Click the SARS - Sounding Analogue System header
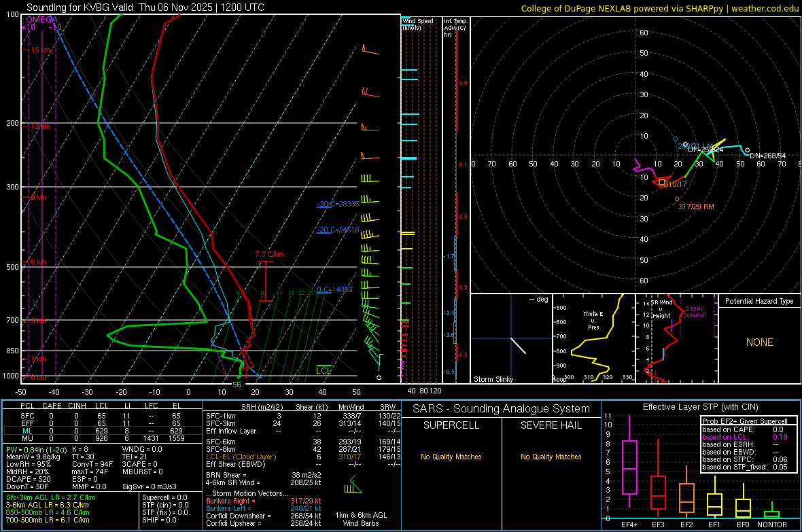The image size is (802, 532). pos(502,409)
